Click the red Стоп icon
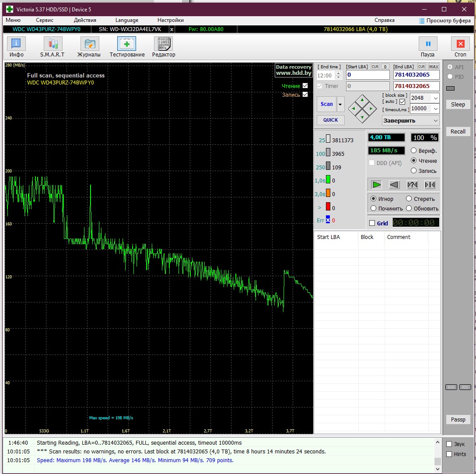Screen dimensions: 476x474 (x=460, y=44)
